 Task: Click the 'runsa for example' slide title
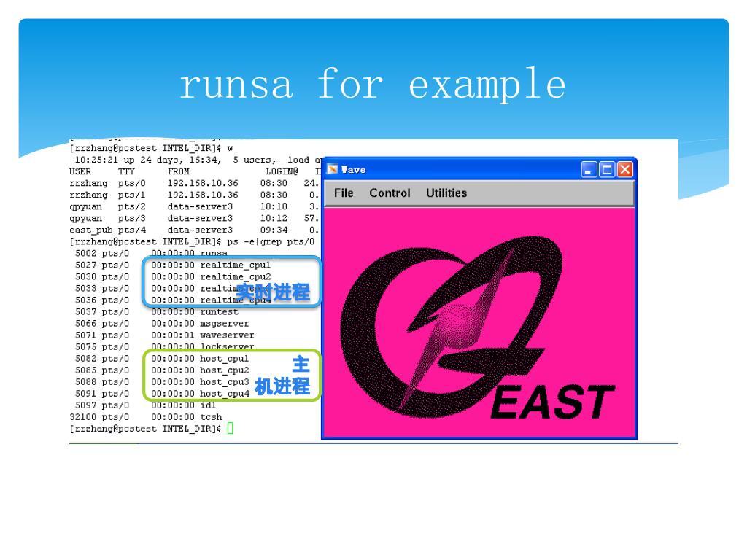coord(373,85)
